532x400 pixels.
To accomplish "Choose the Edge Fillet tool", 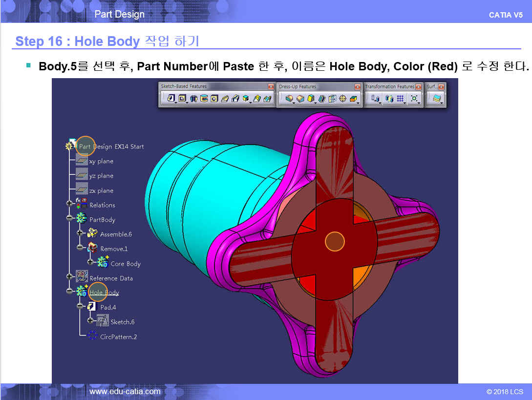I will pos(289,99).
